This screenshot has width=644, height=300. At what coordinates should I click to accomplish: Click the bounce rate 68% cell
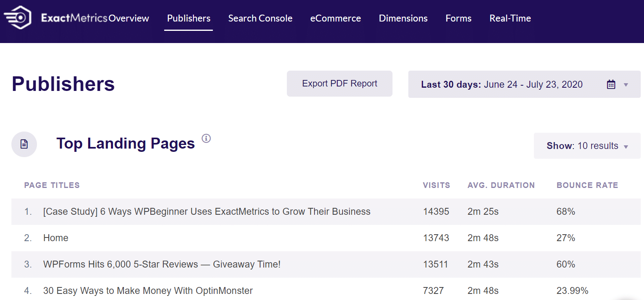pos(566,212)
